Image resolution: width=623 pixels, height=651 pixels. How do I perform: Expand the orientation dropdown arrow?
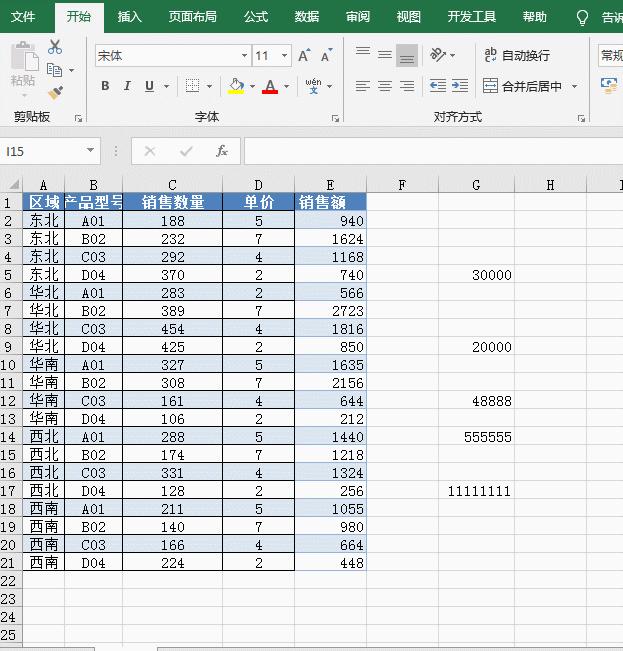click(x=452, y=55)
